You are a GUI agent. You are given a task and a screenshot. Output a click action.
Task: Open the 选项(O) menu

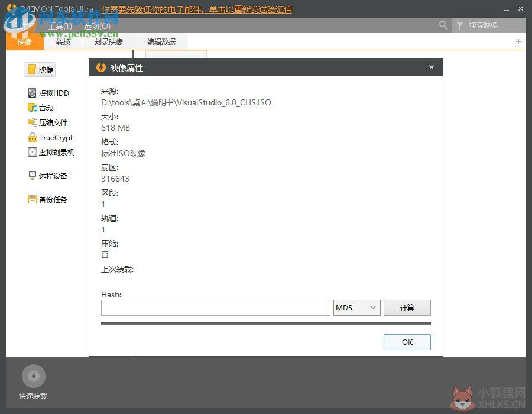[x=97, y=26]
